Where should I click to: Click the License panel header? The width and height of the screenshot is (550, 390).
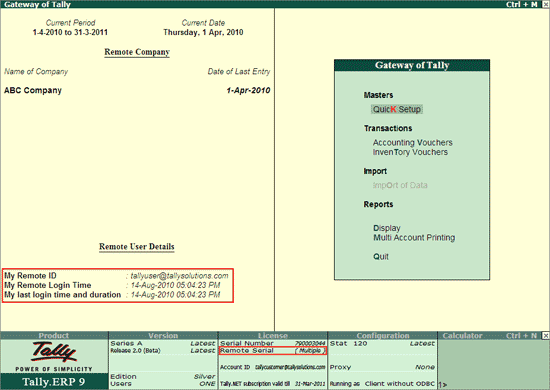tap(273, 336)
